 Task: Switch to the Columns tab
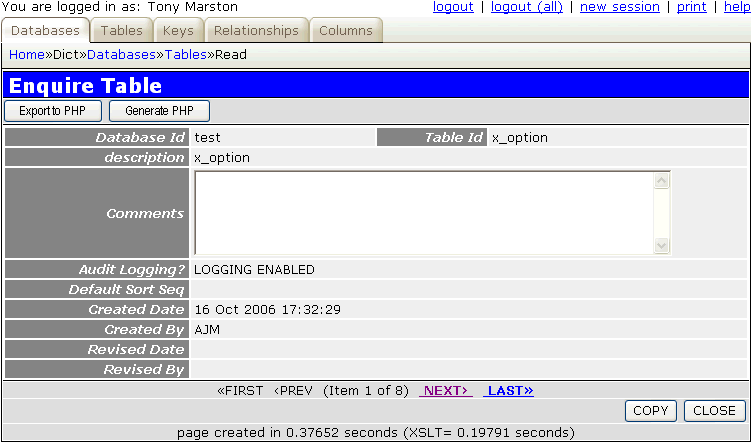click(x=345, y=31)
